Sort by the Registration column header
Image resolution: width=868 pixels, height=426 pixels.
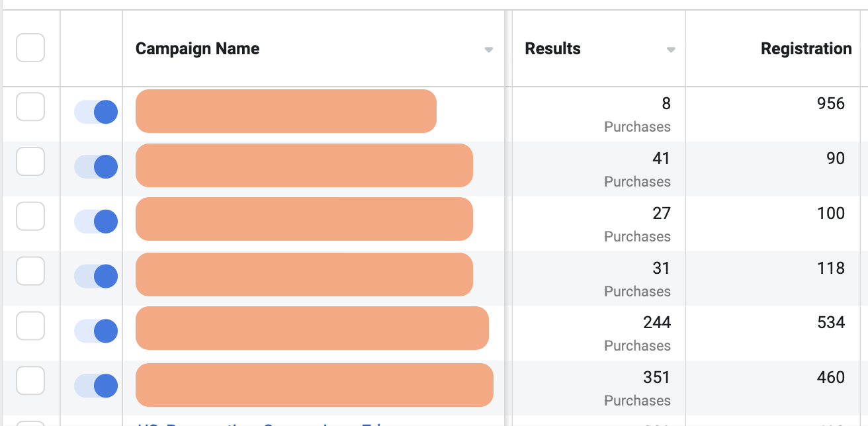pyautogui.click(x=806, y=48)
